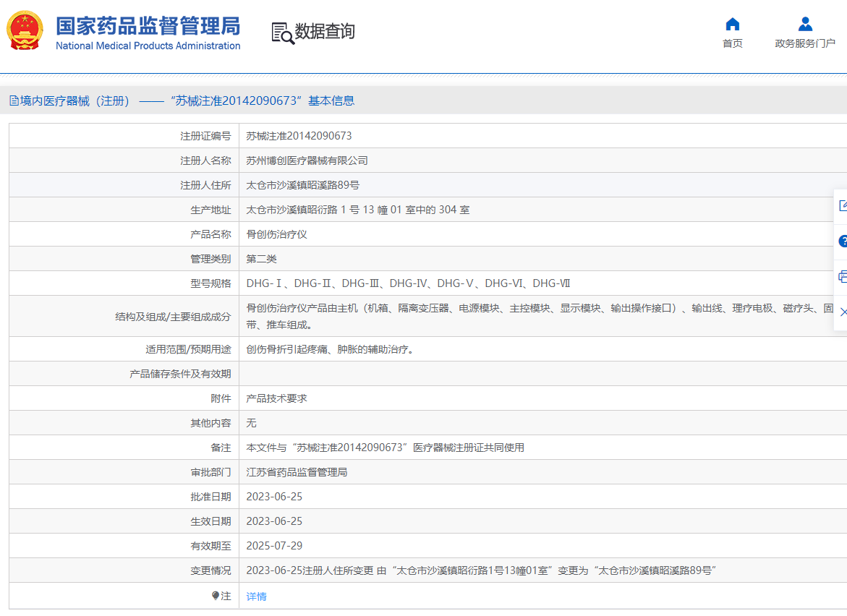Click the 变更情况 row label

210,570
